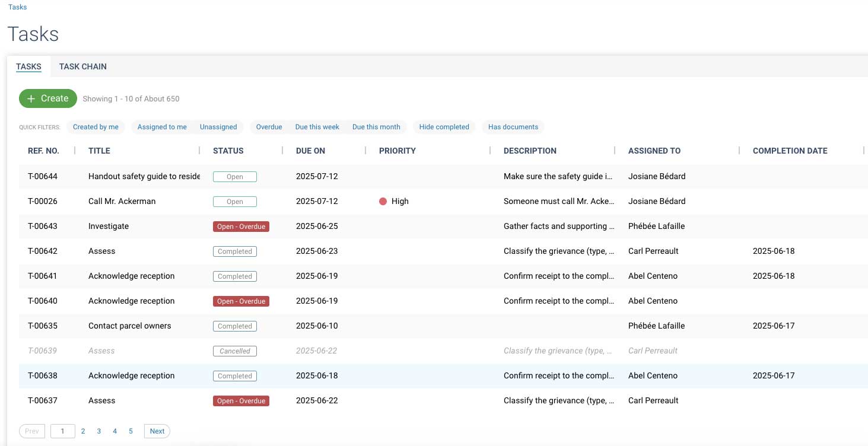Apply the Due this week filter
Image resolution: width=868 pixels, height=446 pixels.
coord(317,127)
